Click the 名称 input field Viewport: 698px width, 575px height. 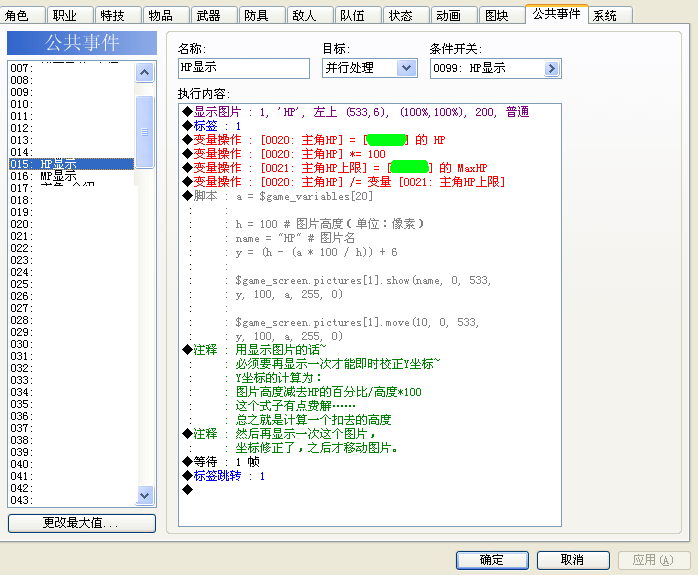click(x=244, y=68)
